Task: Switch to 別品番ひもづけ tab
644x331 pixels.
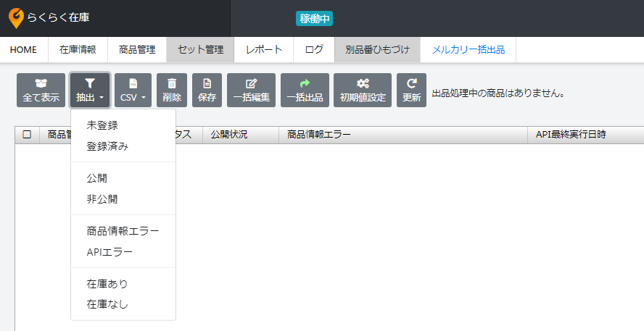Action: coord(378,50)
